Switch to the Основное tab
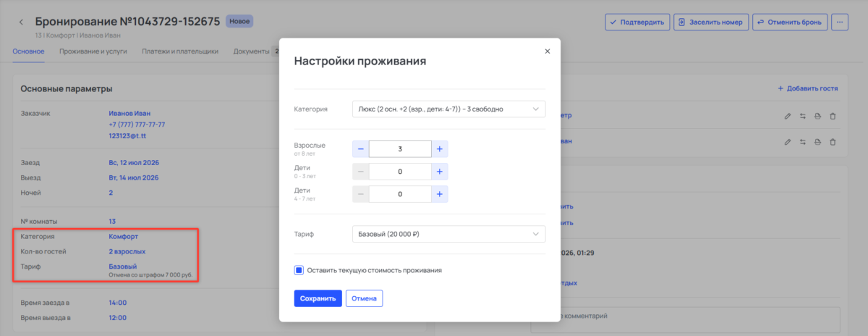Image resolution: width=868 pixels, height=336 pixels. point(29,51)
